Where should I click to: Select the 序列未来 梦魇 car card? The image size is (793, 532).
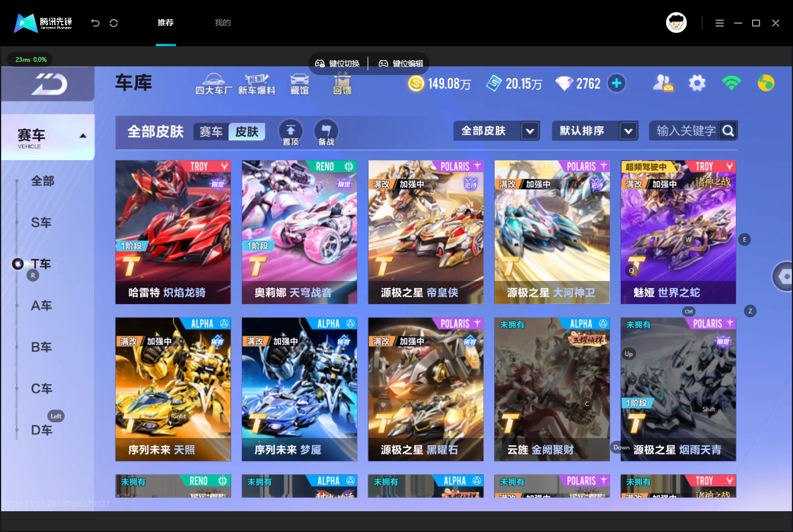(300, 389)
